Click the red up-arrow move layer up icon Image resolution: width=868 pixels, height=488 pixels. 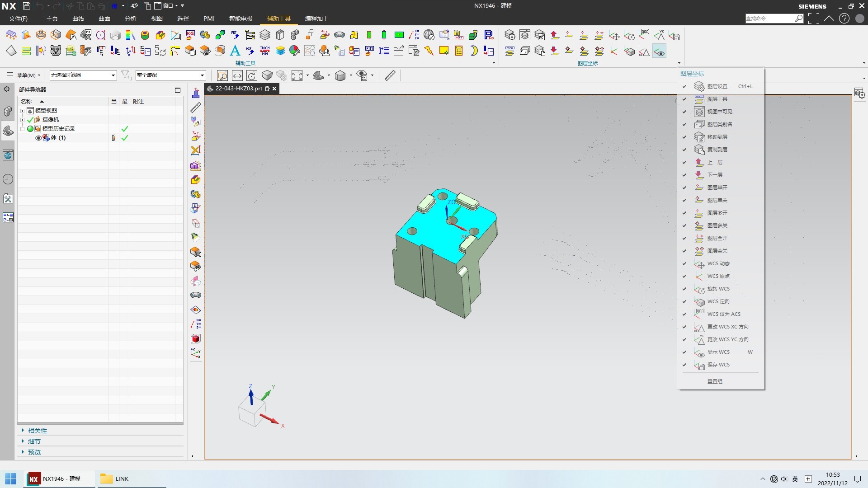point(555,35)
